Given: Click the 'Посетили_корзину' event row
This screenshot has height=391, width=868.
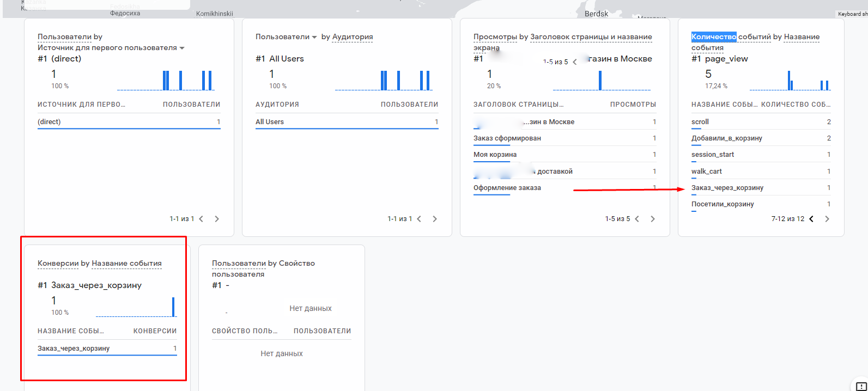Looking at the screenshot, I should [x=723, y=204].
